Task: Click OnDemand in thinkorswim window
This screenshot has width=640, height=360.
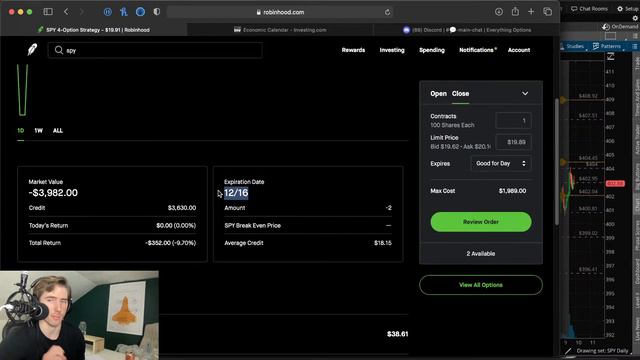Action: tap(620, 27)
